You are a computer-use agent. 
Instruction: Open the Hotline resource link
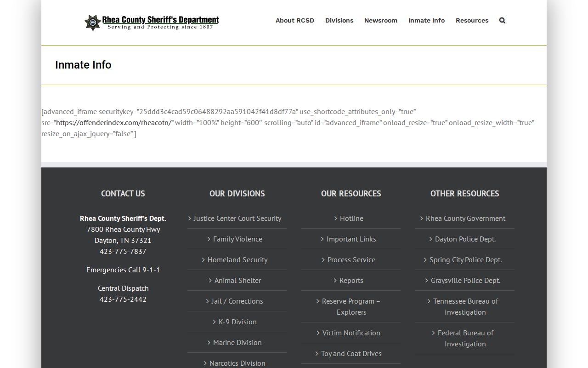[351, 218]
